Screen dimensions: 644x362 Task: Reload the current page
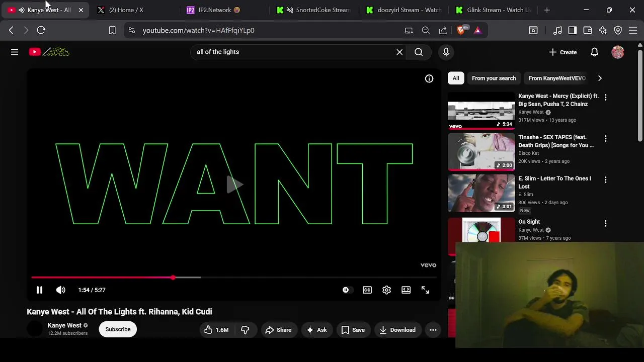pos(41,30)
